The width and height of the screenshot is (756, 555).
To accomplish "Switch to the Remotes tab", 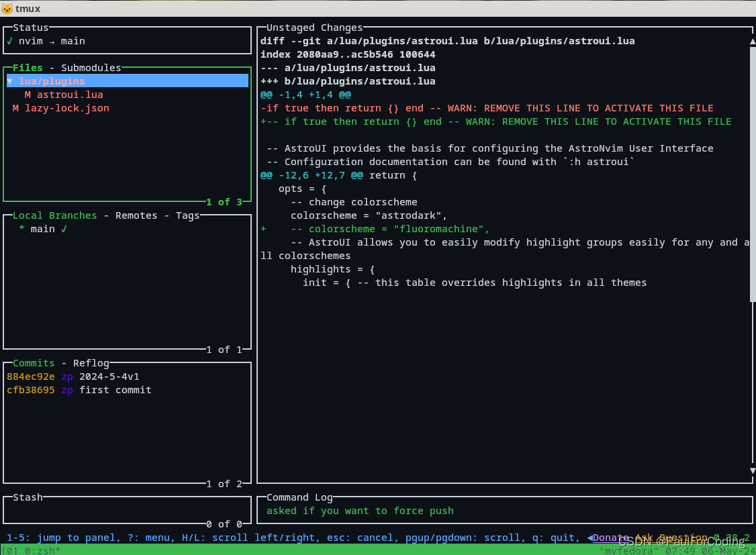I will (x=136, y=215).
